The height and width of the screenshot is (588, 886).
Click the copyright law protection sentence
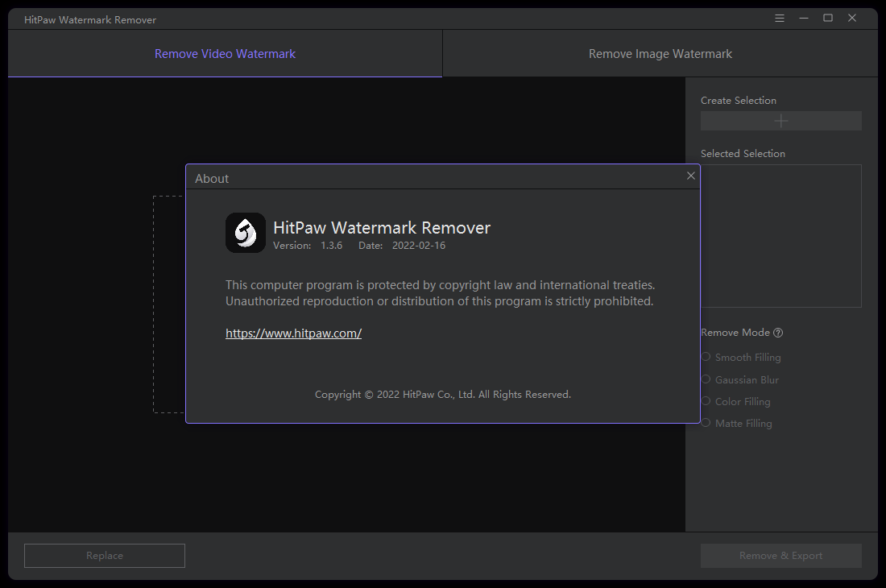440,285
